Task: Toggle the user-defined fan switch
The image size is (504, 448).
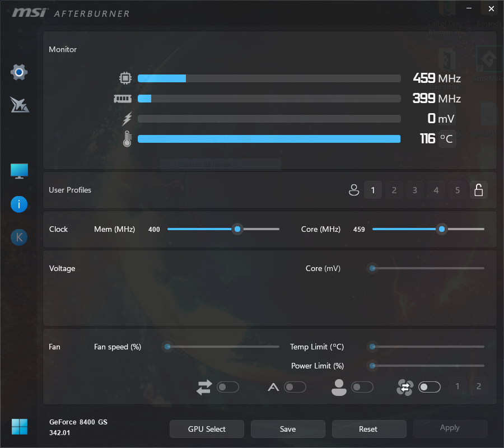Action: coord(362,388)
